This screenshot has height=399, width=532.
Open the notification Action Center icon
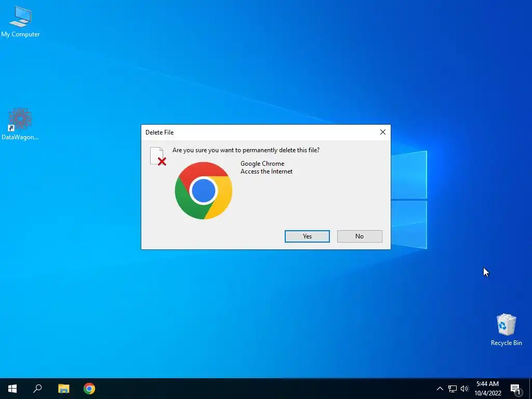pyautogui.click(x=516, y=389)
